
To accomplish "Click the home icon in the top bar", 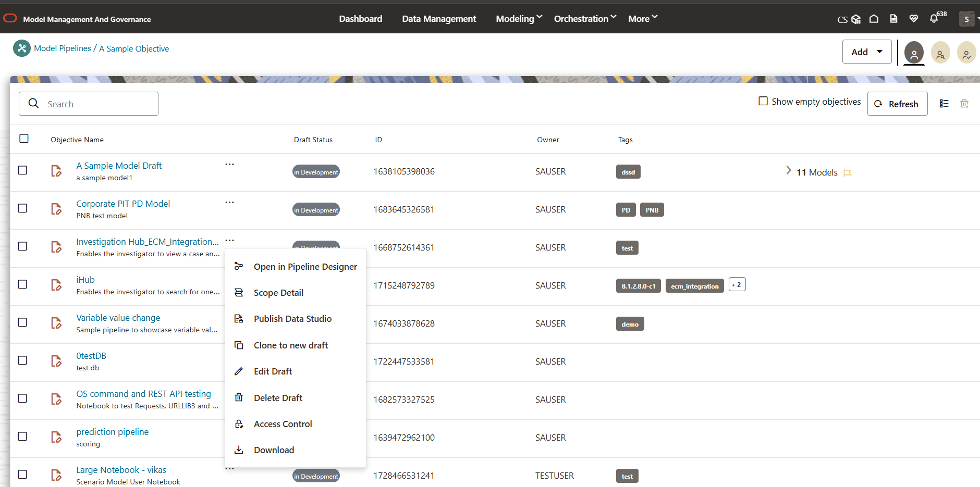I will (x=874, y=18).
